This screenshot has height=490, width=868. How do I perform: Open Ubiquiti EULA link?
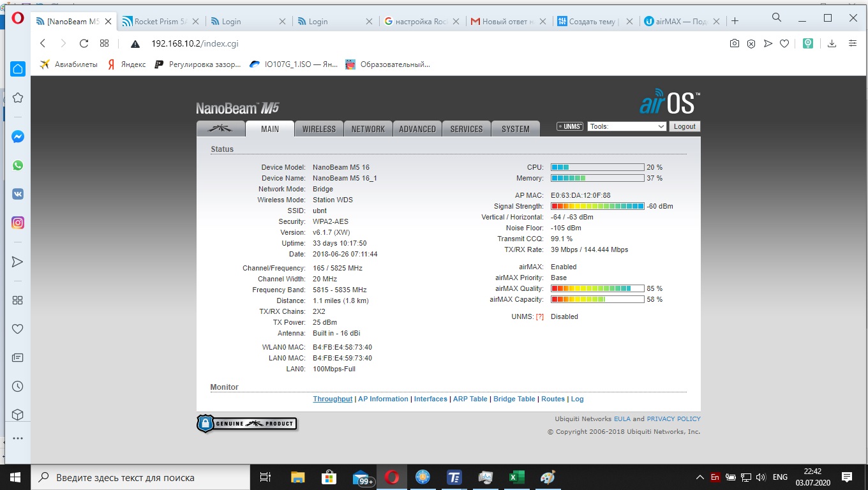point(622,419)
